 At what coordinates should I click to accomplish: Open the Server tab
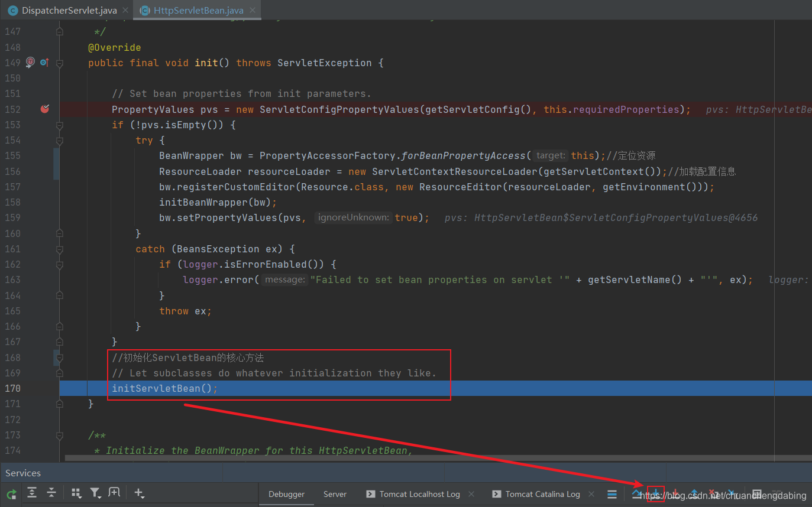tap(335, 494)
